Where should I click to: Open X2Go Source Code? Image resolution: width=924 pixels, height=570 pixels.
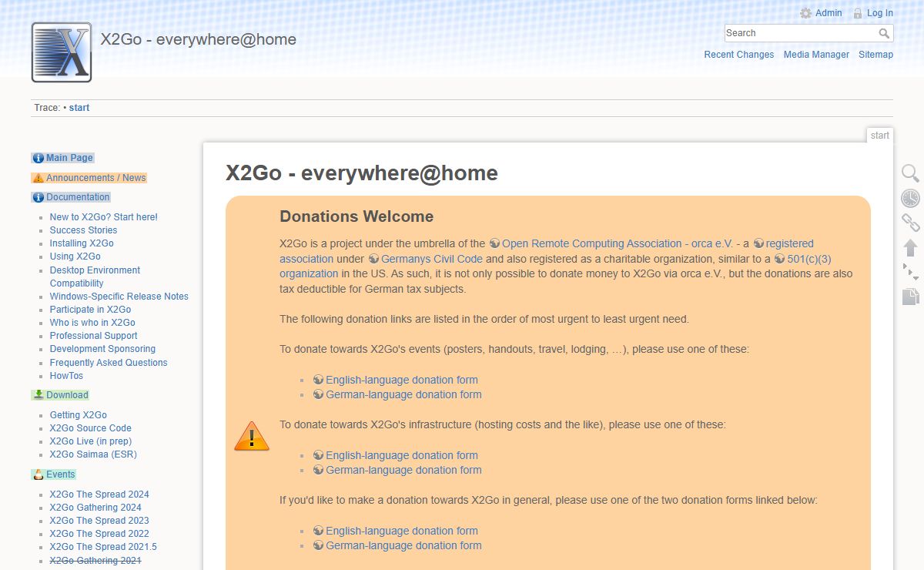(x=91, y=428)
